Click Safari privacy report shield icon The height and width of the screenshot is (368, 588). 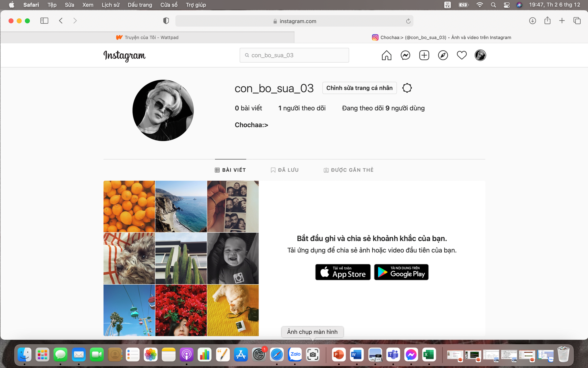[166, 21]
